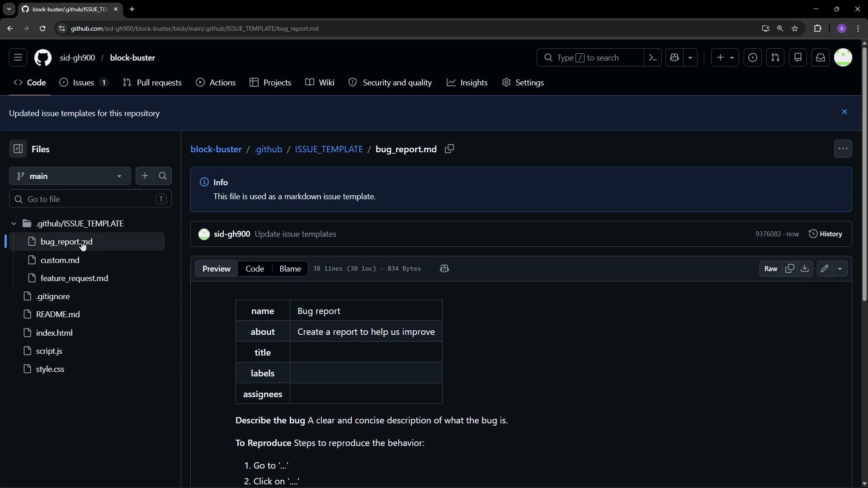Focus the Go to file input

[x=90, y=199]
